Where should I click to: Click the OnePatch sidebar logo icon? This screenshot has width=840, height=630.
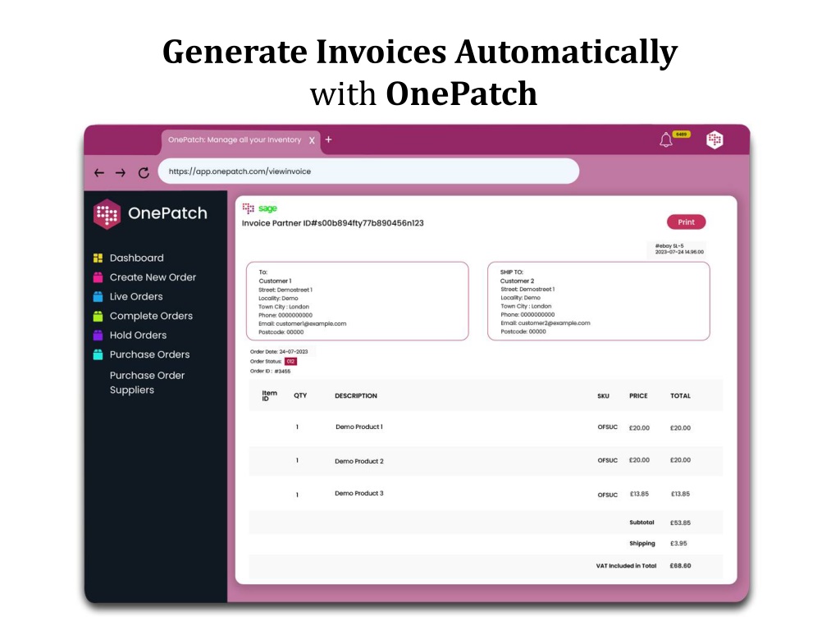tap(107, 214)
